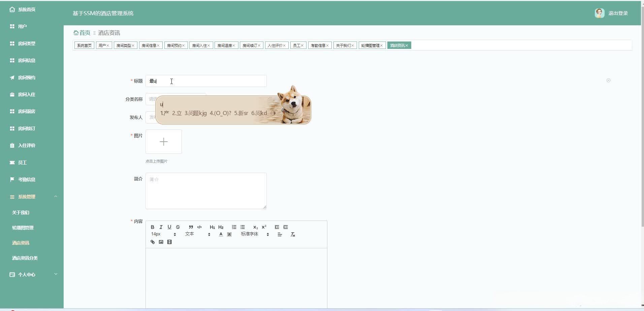
Task: Click the home icon in the breadcrumb
Action: [76, 33]
